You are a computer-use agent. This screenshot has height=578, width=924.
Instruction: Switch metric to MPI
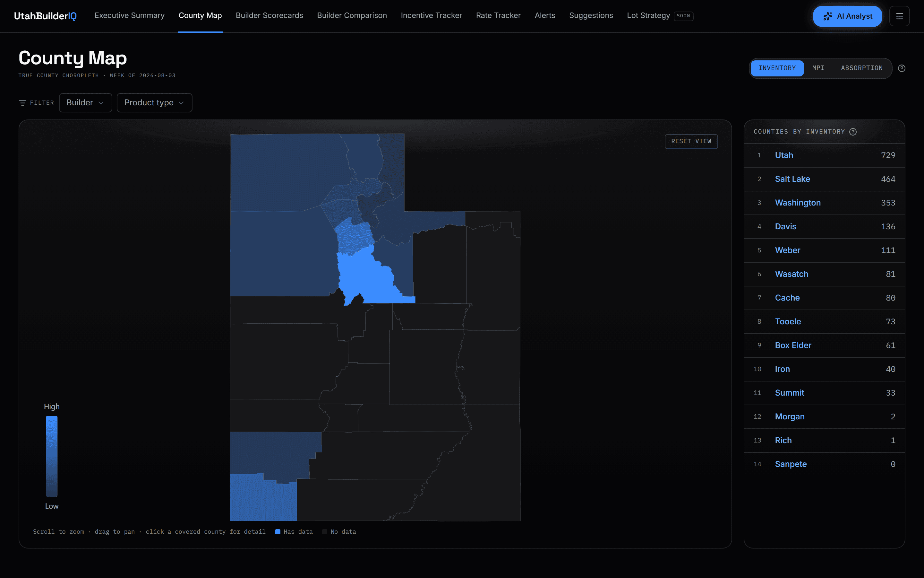(x=818, y=68)
